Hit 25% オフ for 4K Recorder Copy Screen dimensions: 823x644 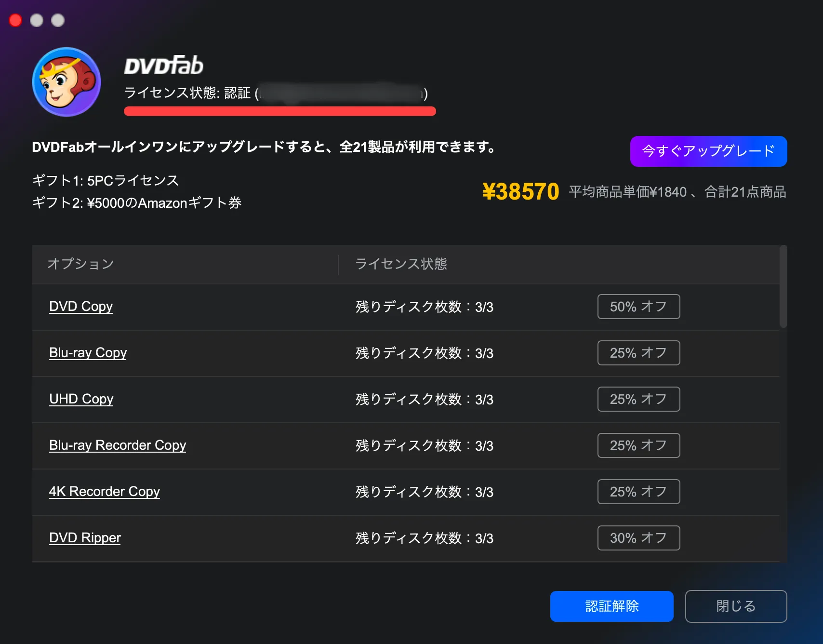point(638,492)
